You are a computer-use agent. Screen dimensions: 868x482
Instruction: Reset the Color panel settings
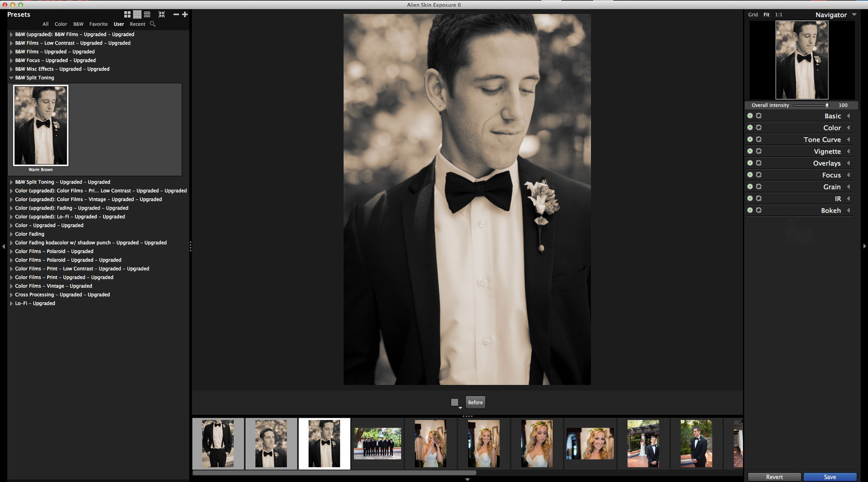pos(759,128)
